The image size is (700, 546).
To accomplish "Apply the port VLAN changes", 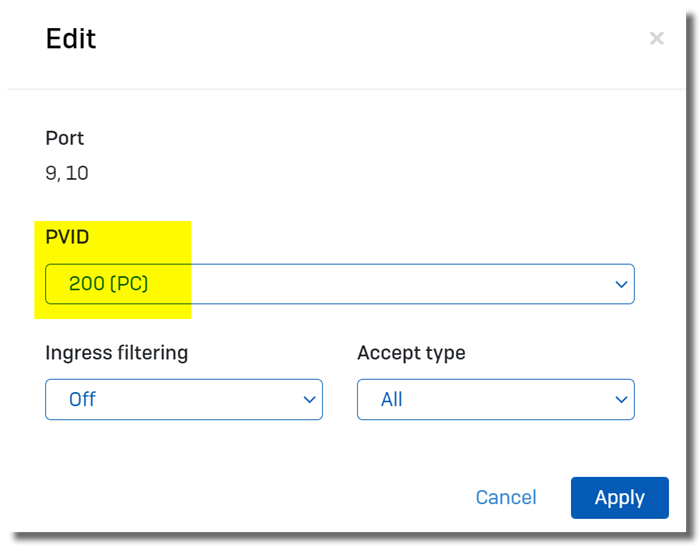I will [x=620, y=498].
